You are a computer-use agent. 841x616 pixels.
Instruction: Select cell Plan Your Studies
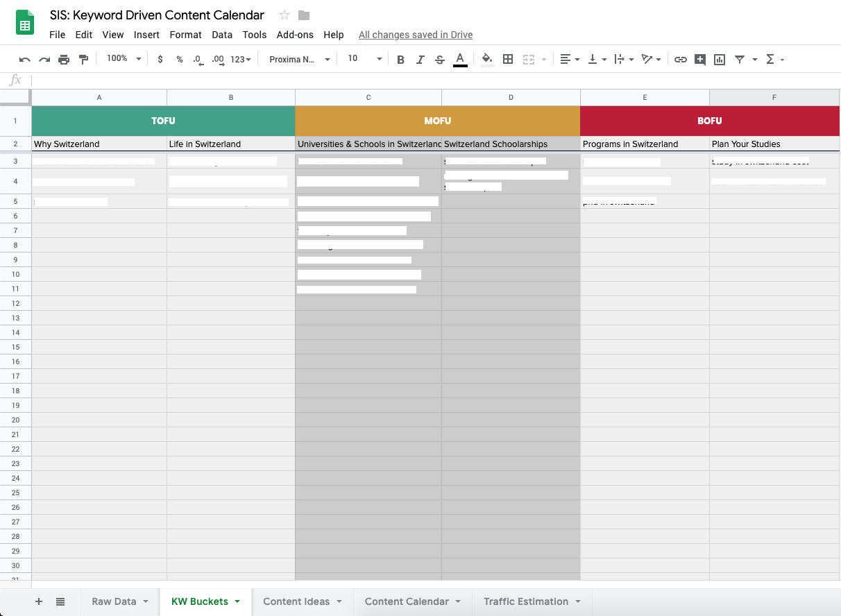tap(774, 144)
